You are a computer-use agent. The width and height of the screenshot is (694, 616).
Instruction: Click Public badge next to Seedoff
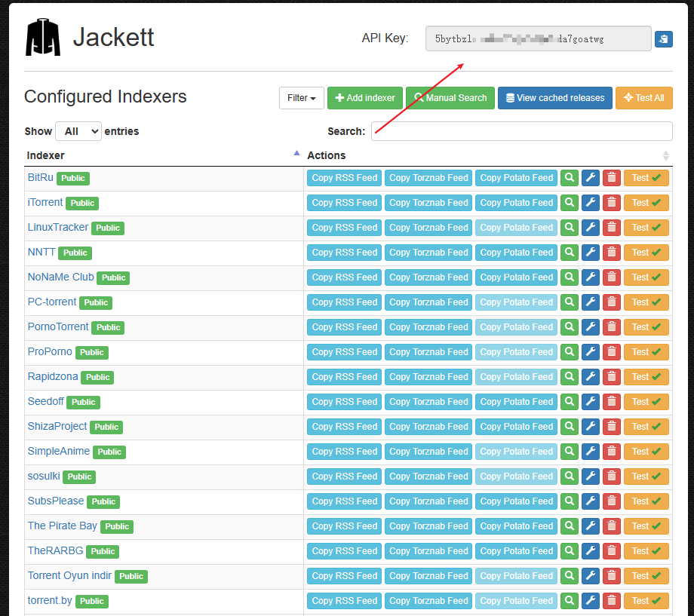(x=84, y=403)
